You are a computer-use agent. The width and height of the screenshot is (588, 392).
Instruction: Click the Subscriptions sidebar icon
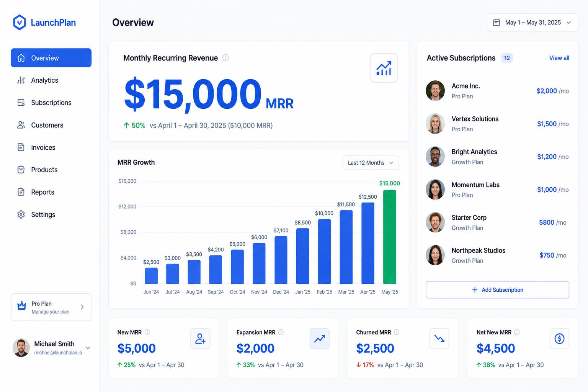[x=21, y=103]
